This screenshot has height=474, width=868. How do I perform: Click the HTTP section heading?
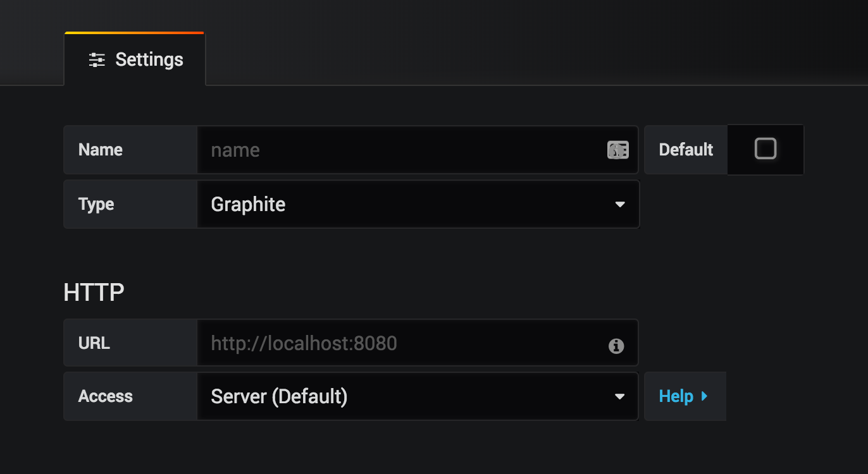coord(94,292)
